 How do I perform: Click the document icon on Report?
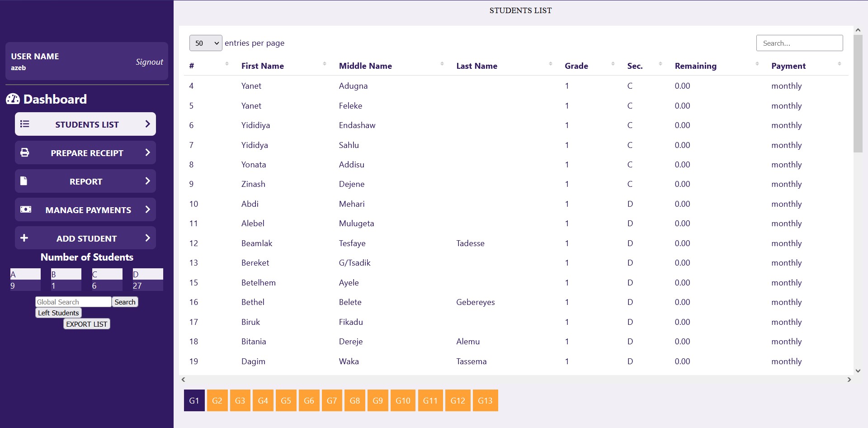pyautogui.click(x=24, y=181)
